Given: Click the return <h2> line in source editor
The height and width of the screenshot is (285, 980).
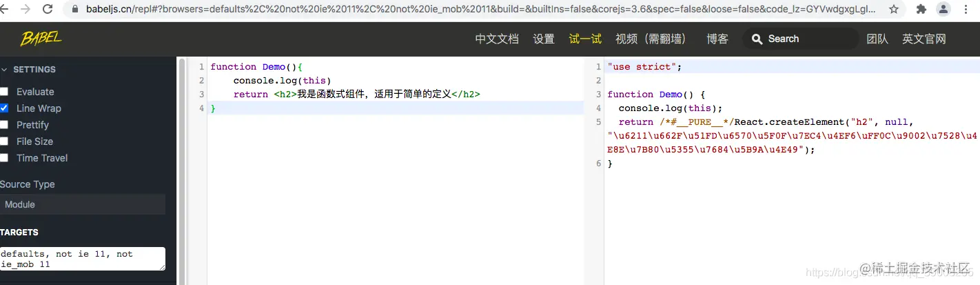Looking at the screenshot, I should 356,95.
